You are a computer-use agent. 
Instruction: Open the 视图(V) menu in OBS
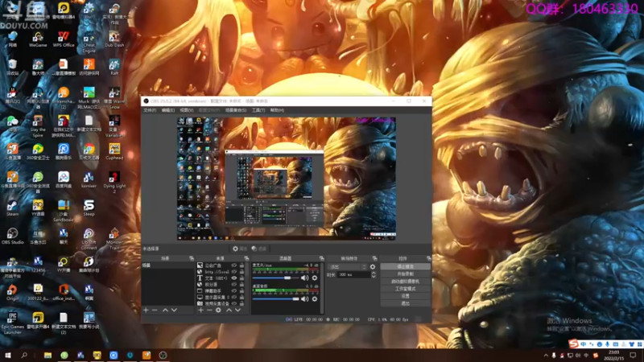coord(187,110)
